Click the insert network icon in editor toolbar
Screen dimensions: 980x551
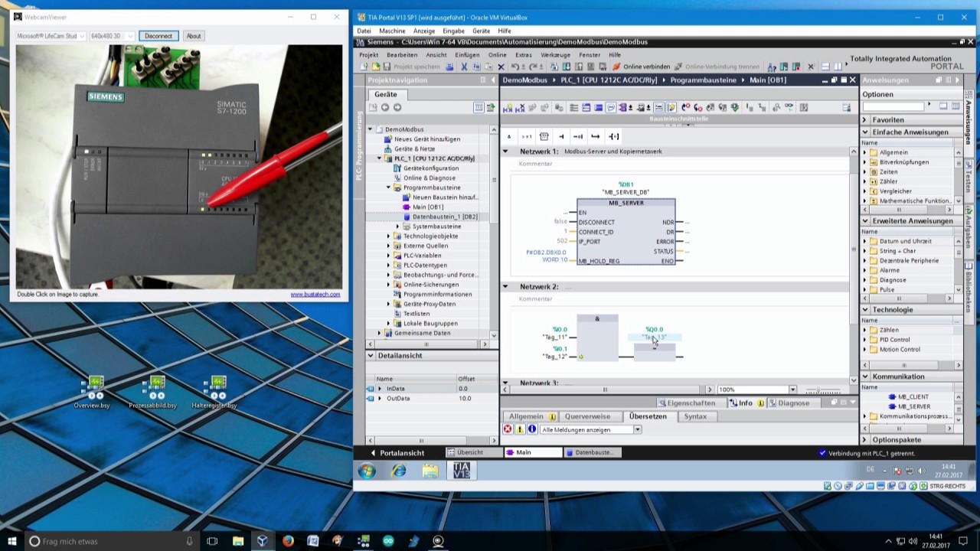point(507,108)
